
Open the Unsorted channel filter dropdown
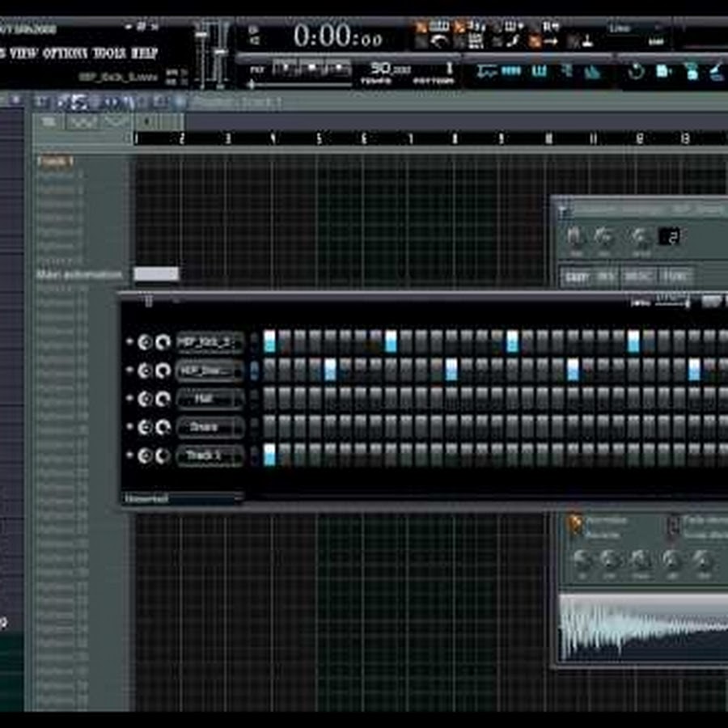tap(182, 499)
